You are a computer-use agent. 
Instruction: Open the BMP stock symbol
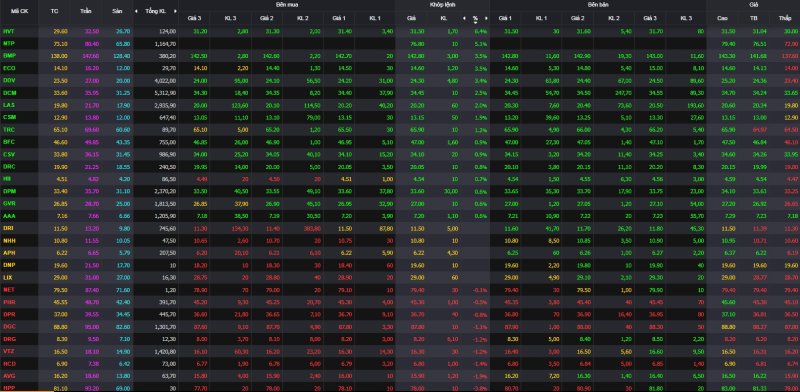pyautogui.click(x=9, y=55)
